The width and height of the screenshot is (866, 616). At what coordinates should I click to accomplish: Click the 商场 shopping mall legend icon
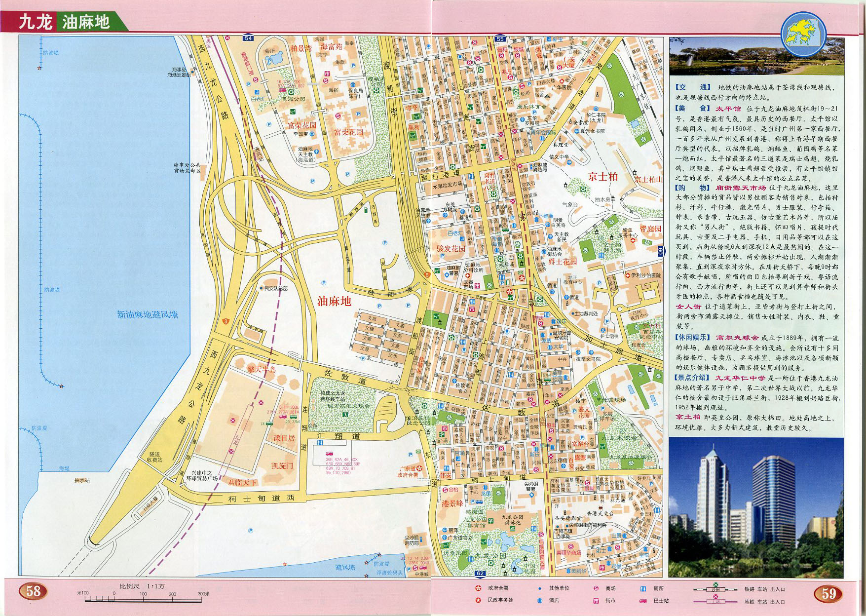pyautogui.click(x=596, y=588)
